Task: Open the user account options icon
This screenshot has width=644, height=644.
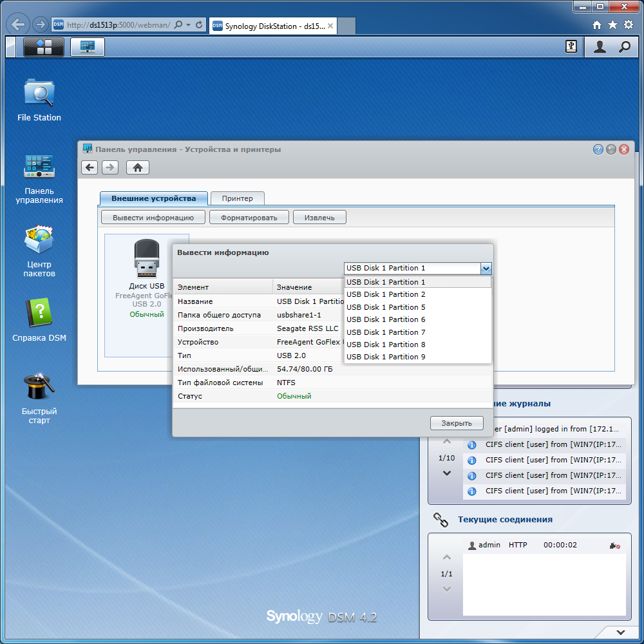Action: pos(600,47)
